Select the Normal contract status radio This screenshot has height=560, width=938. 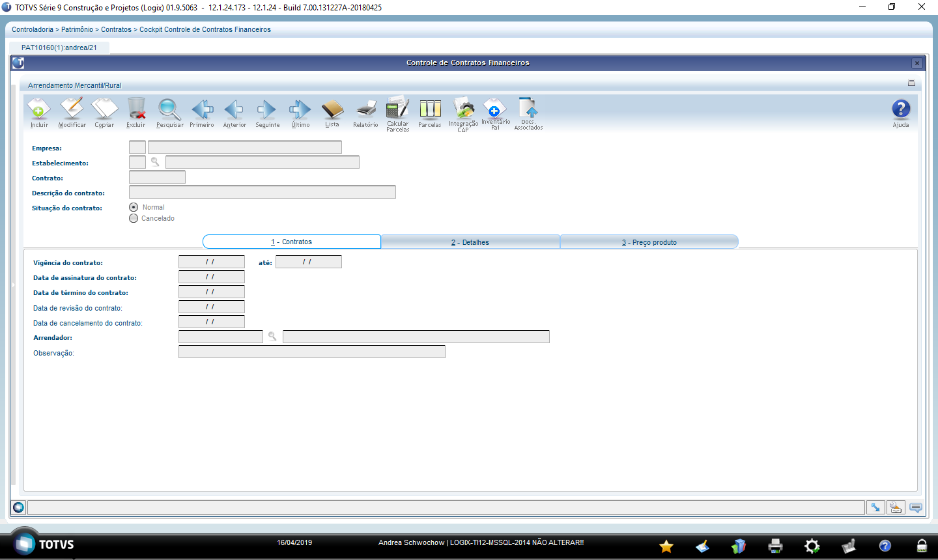click(x=134, y=207)
